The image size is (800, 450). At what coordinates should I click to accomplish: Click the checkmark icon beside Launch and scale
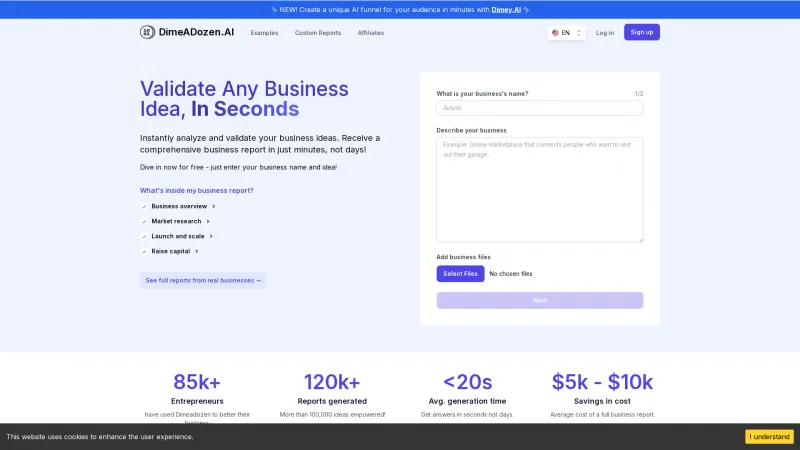tap(144, 237)
